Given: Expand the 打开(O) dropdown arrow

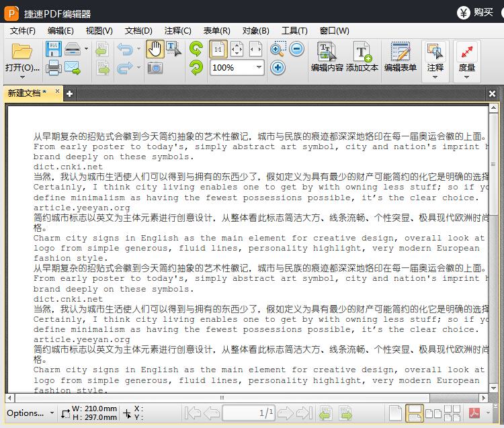Looking at the screenshot, I should (22, 77).
